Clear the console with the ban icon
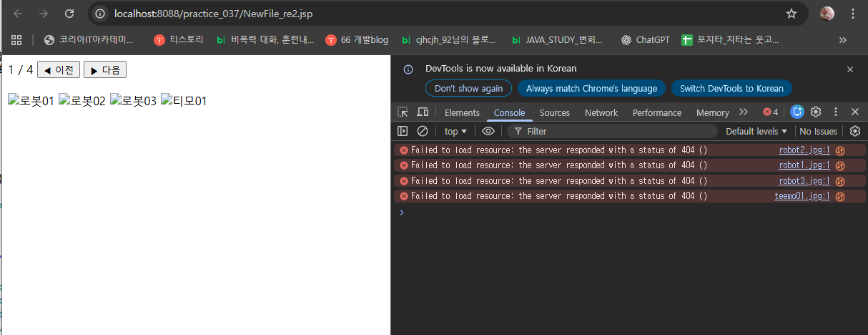Image resolution: width=868 pixels, height=335 pixels. coord(423,131)
